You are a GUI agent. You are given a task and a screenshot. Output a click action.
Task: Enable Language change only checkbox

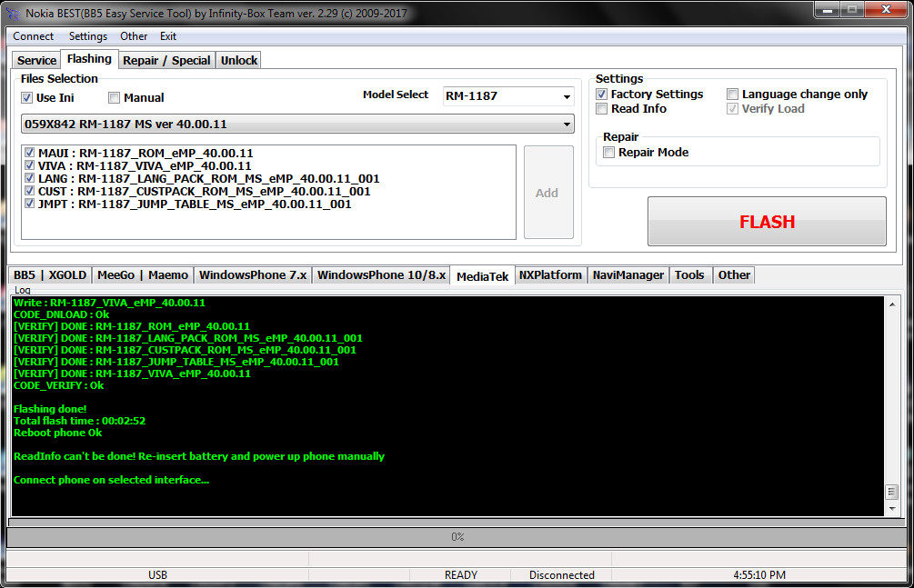click(x=733, y=94)
